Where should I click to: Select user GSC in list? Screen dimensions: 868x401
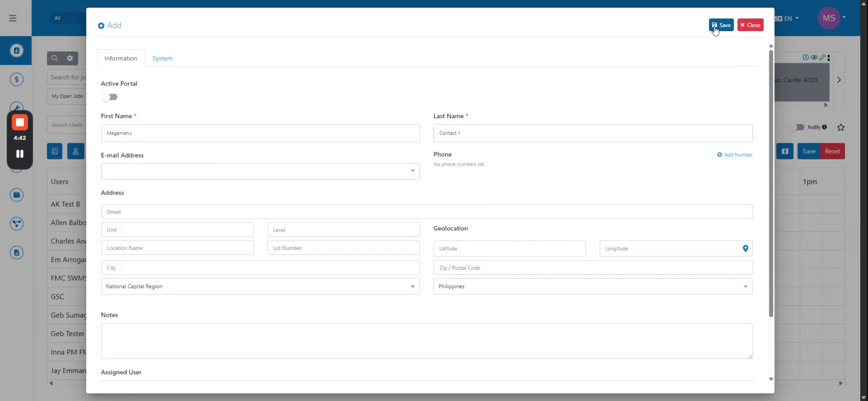pos(57,297)
